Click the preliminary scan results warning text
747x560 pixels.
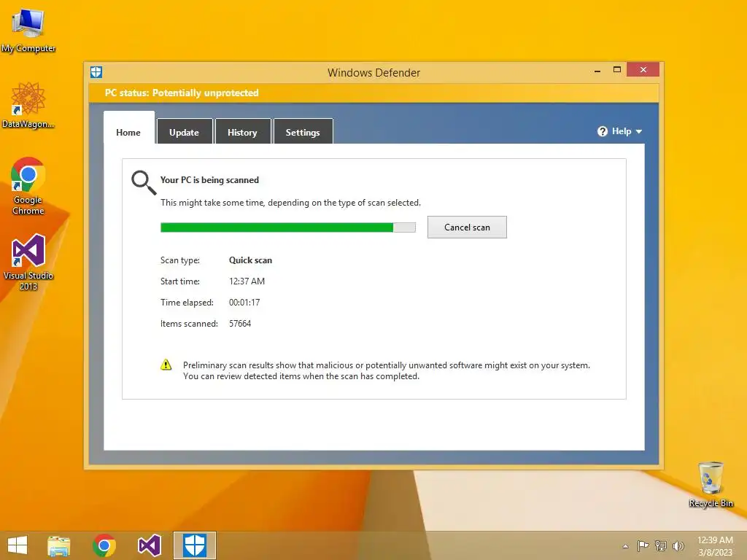(387, 370)
